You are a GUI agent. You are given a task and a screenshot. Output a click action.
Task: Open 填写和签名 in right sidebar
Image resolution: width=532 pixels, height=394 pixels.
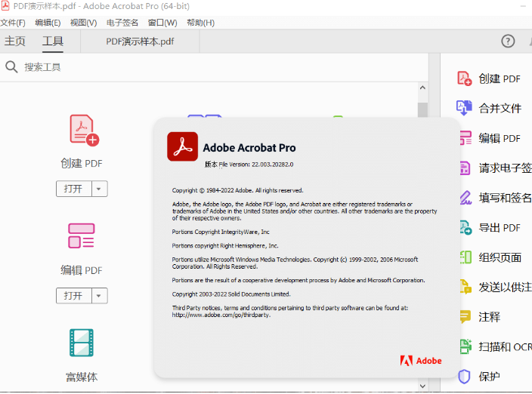[496, 198]
